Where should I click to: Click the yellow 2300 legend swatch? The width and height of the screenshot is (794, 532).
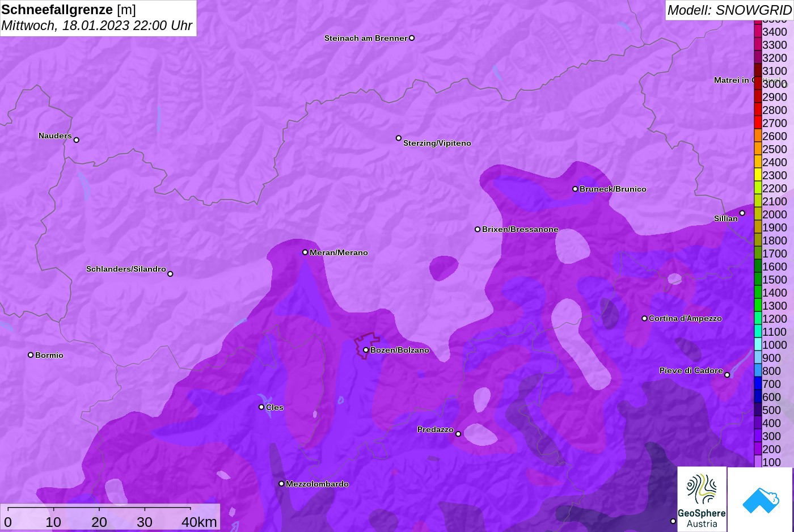tap(758, 175)
